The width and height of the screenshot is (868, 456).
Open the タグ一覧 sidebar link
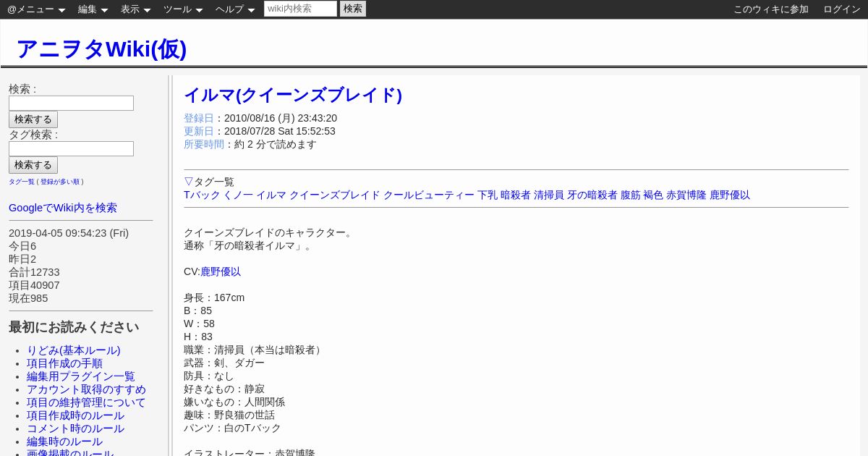pos(22,182)
